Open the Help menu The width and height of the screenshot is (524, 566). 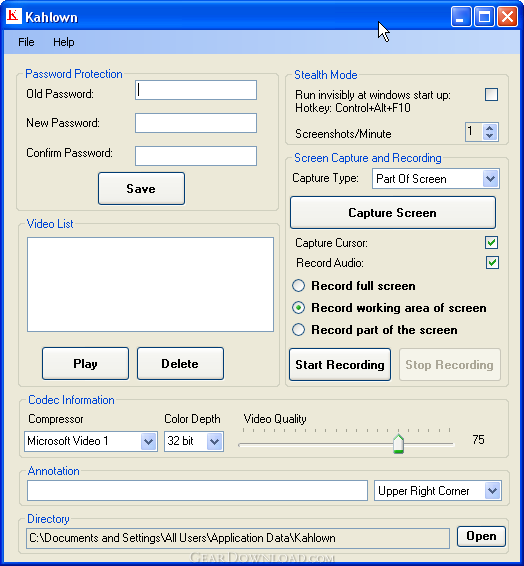(x=64, y=42)
